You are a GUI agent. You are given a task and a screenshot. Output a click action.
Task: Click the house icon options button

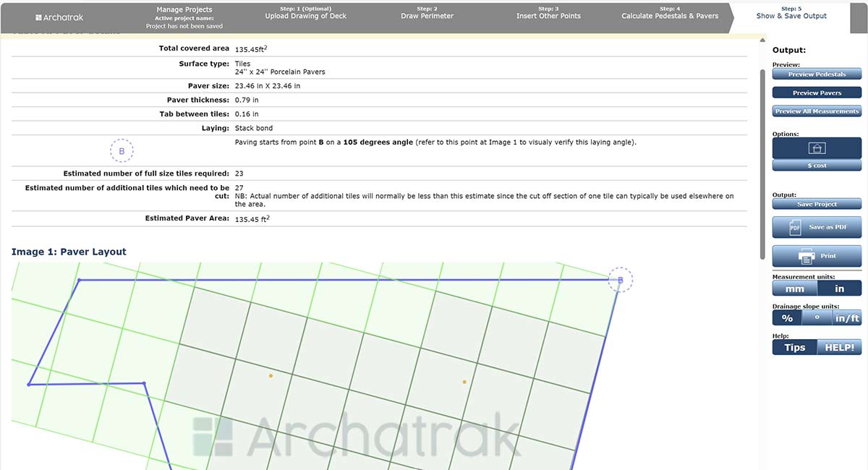click(817, 148)
